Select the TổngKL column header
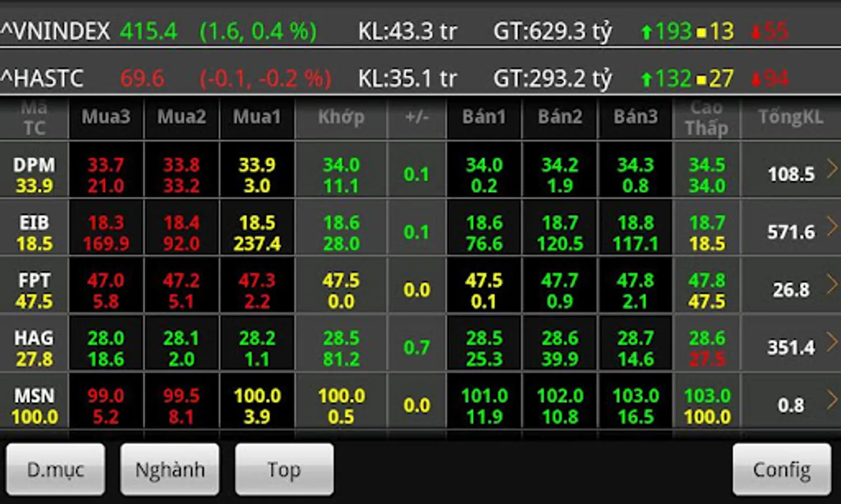 pos(791,118)
